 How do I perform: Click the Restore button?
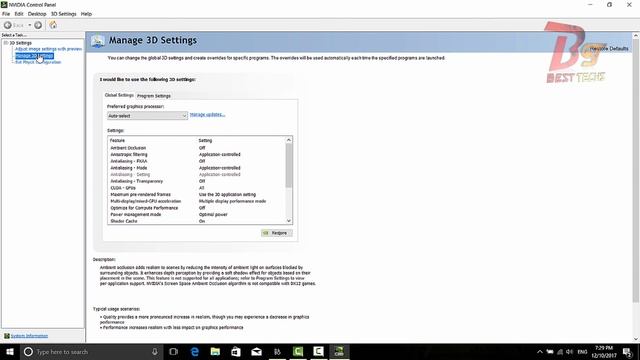click(x=277, y=233)
